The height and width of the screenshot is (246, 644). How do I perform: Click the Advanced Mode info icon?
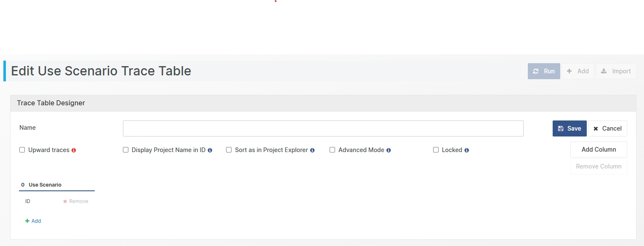[389, 150]
